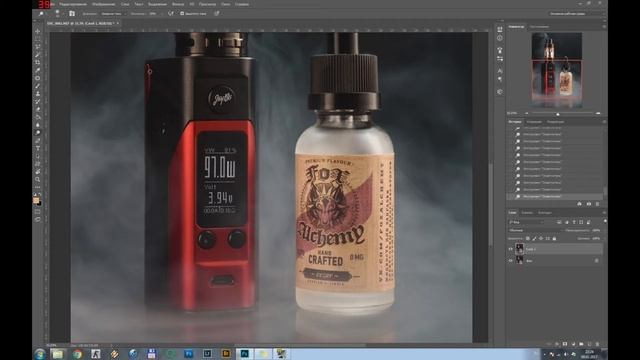
Task: Click the create new snapshot camera icon in History
Action: (589, 204)
